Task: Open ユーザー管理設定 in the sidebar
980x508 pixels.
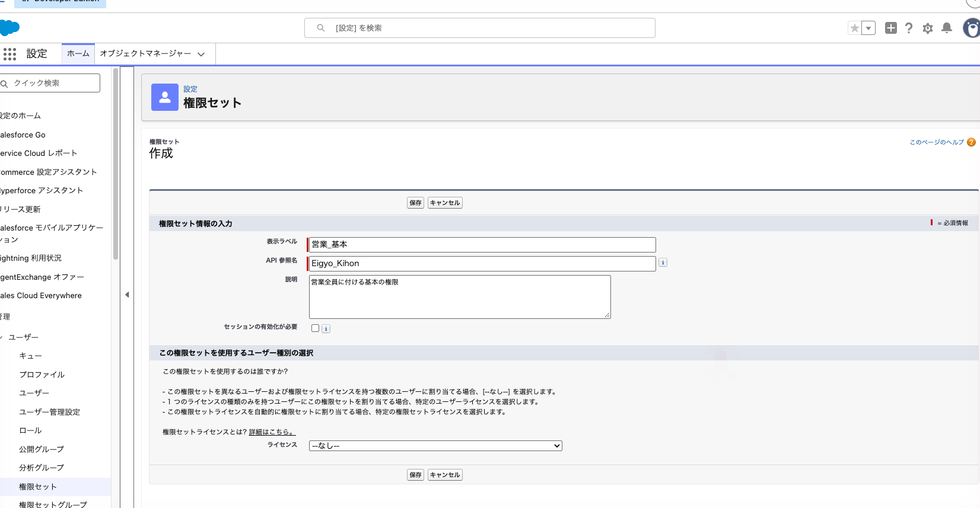Action: 50,412
